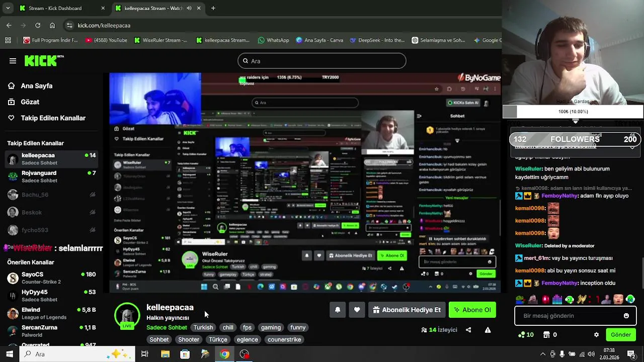
Task: Open SayoCS recommended channel
Action: coord(51,278)
